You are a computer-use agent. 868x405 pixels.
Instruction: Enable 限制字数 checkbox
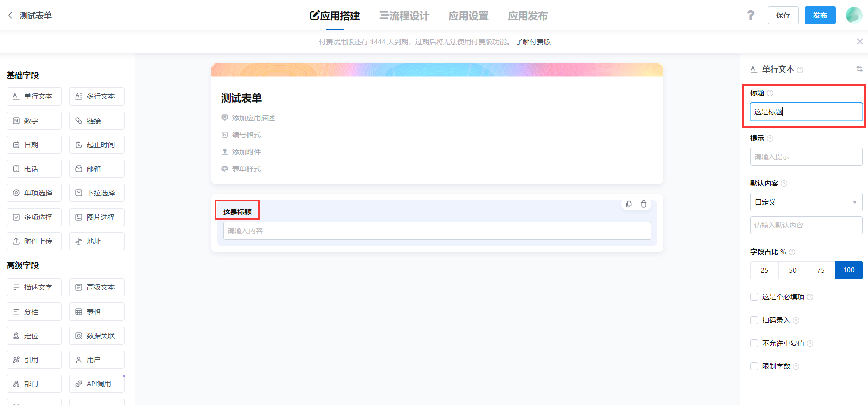click(754, 366)
